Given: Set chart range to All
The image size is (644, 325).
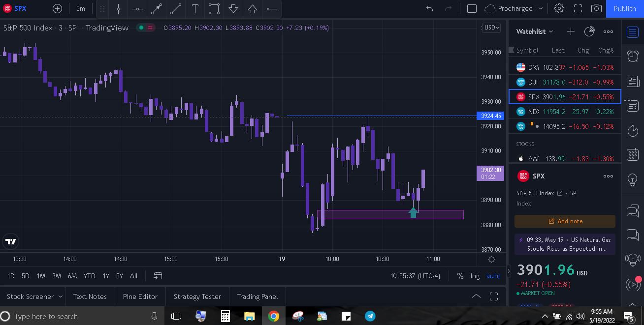Looking at the screenshot, I should (133, 276).
